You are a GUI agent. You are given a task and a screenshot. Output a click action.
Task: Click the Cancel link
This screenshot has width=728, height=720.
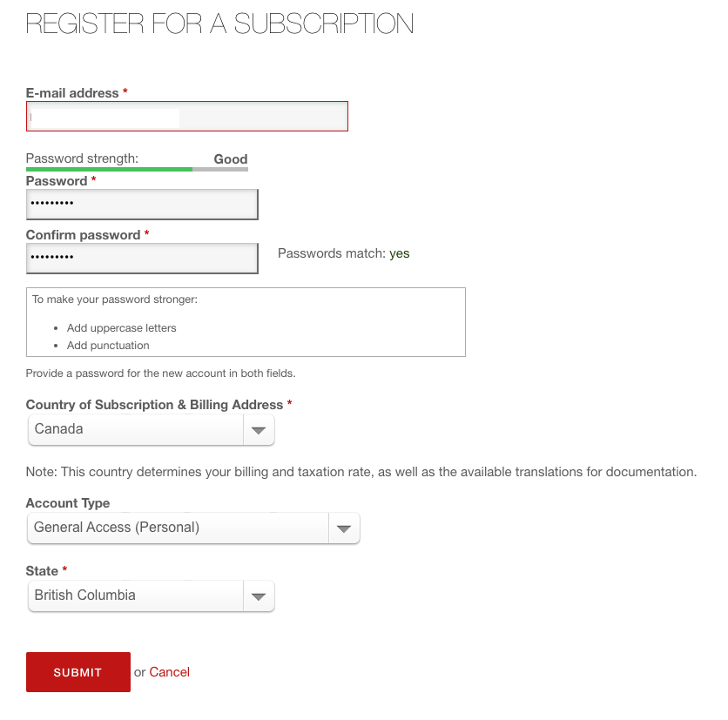point(169,672)
